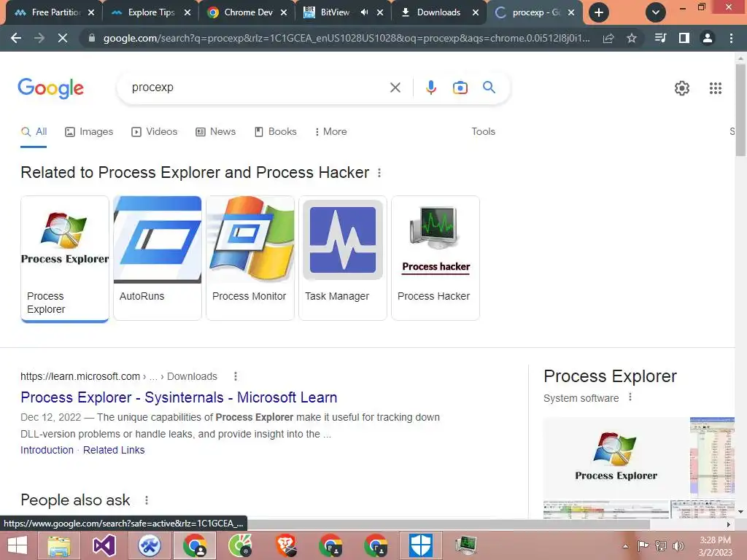Screen dimensions: 747x560
Task: Click the Share this page icon
Action: (608, 38)
